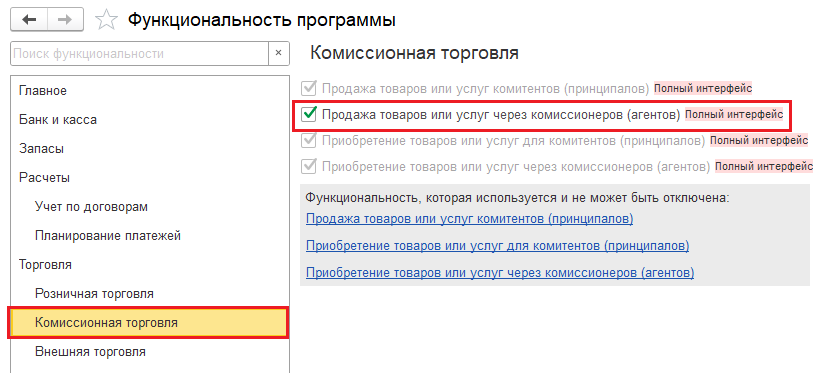Select the Запасы section
The width and height of the screenshot is (822, 373).
149,149
